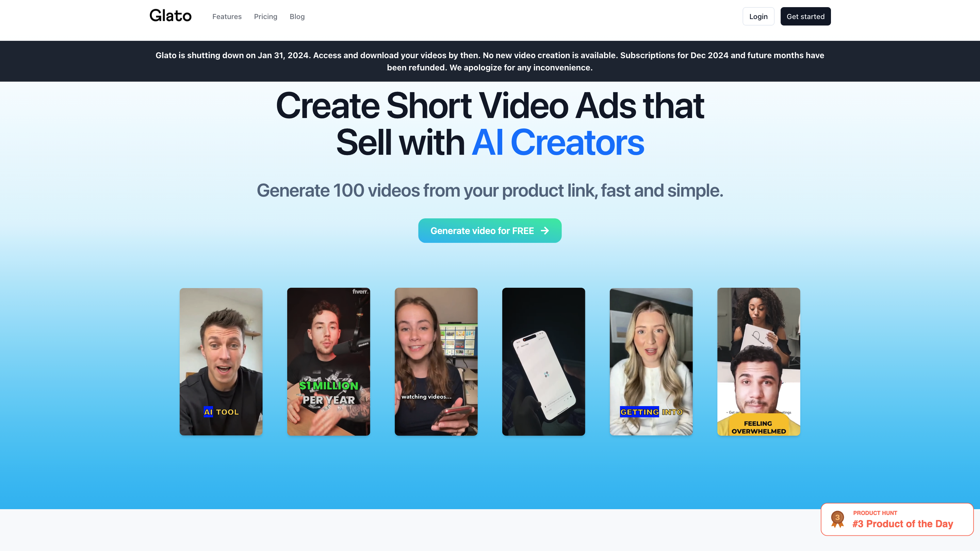
Task: Go to the Pricing page
Action: click(x=265, y=16)
